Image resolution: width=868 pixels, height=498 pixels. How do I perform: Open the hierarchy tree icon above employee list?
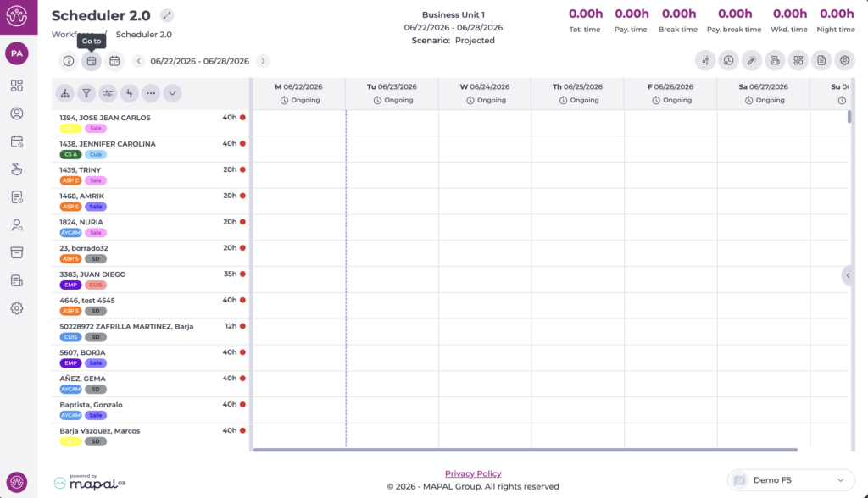click(64, 93)
